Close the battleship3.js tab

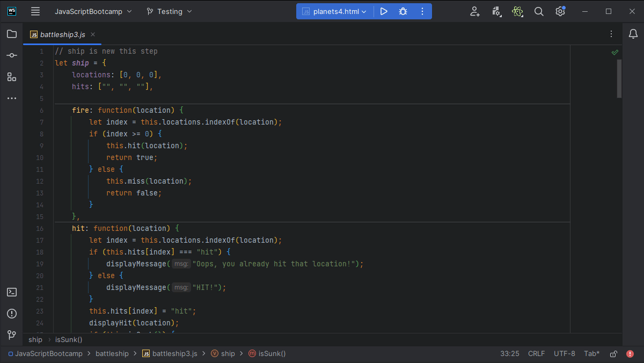(x=93, y=34)
